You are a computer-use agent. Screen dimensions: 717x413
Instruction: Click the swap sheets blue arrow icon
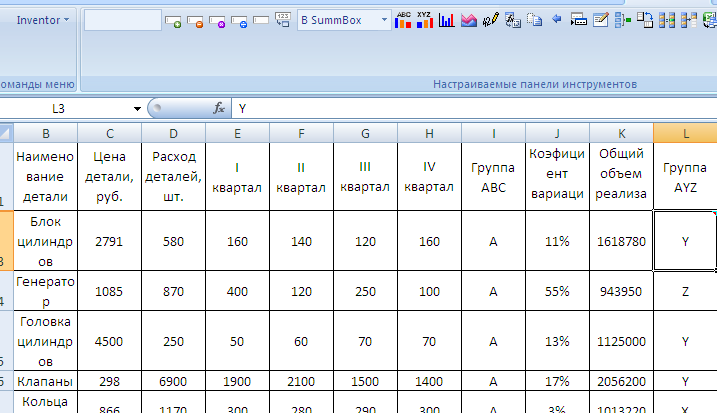tap(645, 20)
